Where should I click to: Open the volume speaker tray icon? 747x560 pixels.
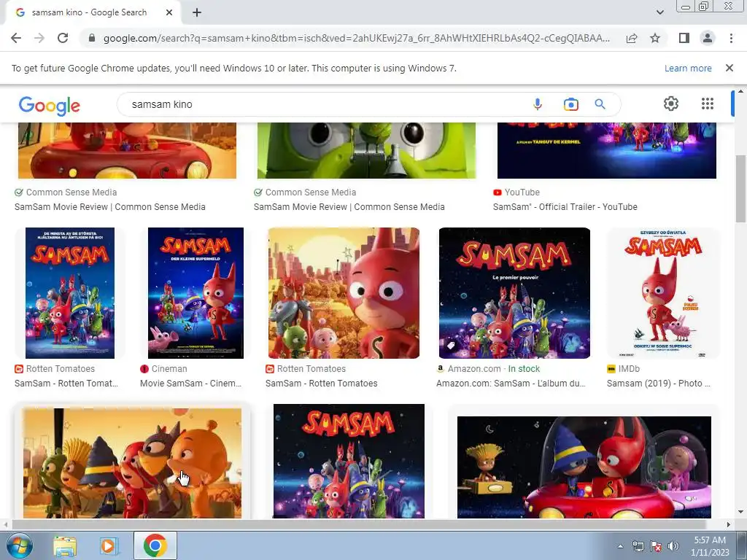673,546
